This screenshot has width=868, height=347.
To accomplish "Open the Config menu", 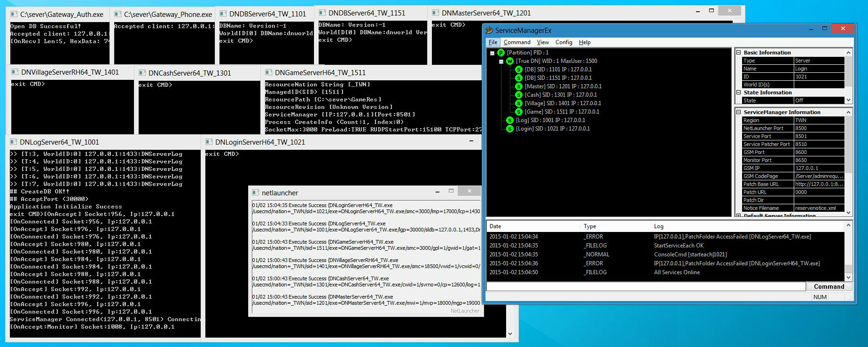I will click(x=563, y=42).
